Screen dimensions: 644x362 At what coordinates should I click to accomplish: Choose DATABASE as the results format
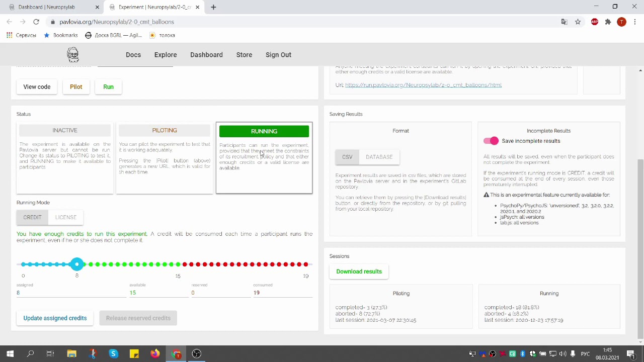pyautogui.click(x=379, y=157)
